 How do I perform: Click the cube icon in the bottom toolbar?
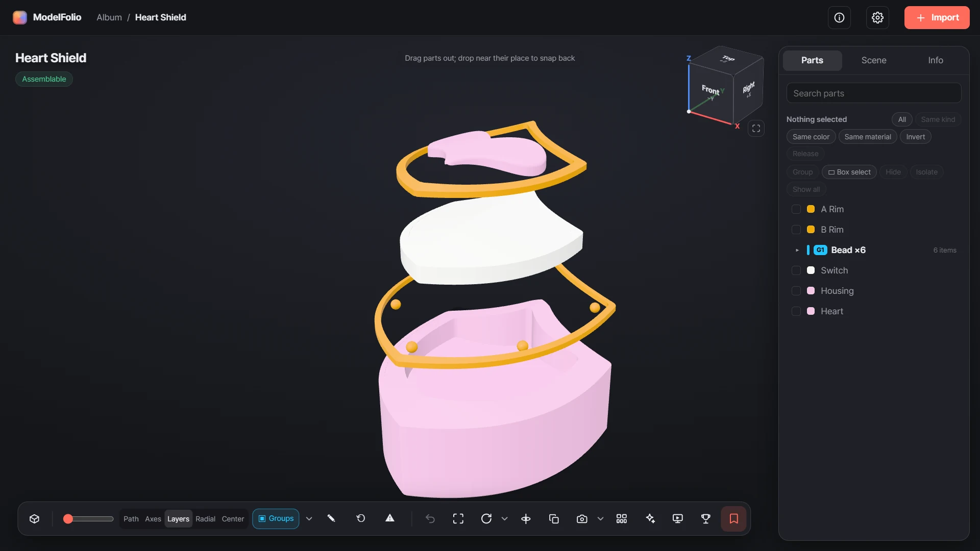tap(35, 519)
